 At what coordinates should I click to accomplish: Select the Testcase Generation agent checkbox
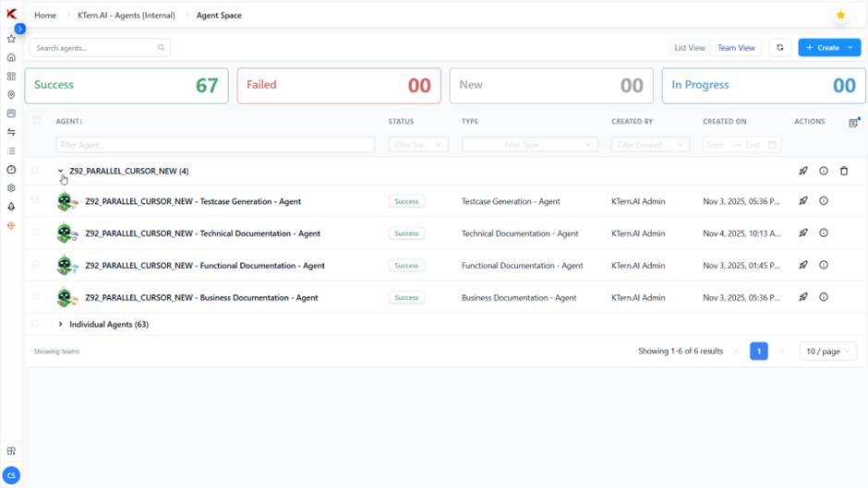click(x=36, y=200)
